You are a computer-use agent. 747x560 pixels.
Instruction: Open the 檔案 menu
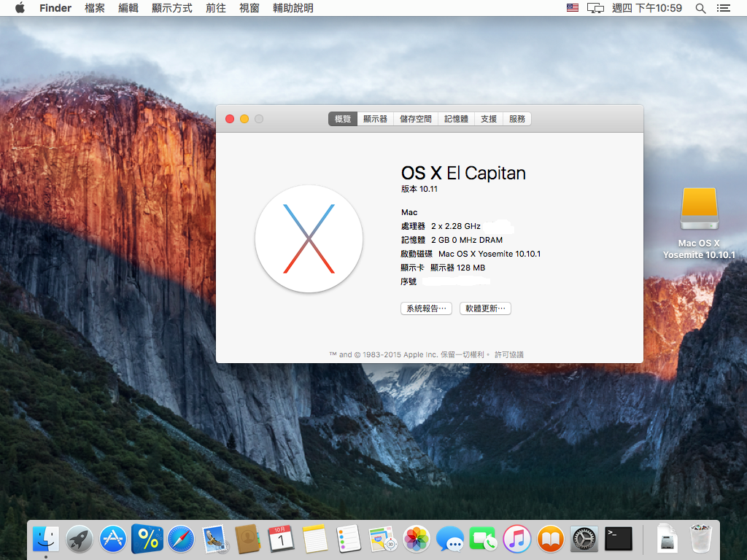[94, 8]
